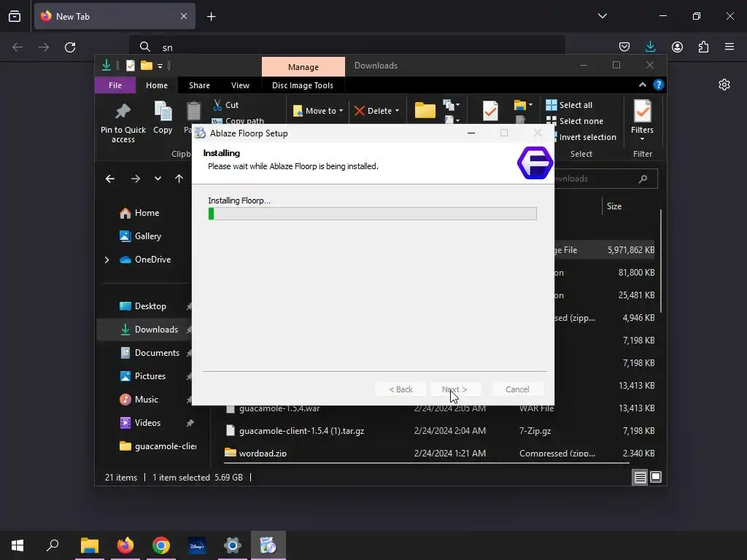The image size is (747, 560).
Task: Expand the OneDrive tree node
Action: pyautogui.click(x=107, y=260)
